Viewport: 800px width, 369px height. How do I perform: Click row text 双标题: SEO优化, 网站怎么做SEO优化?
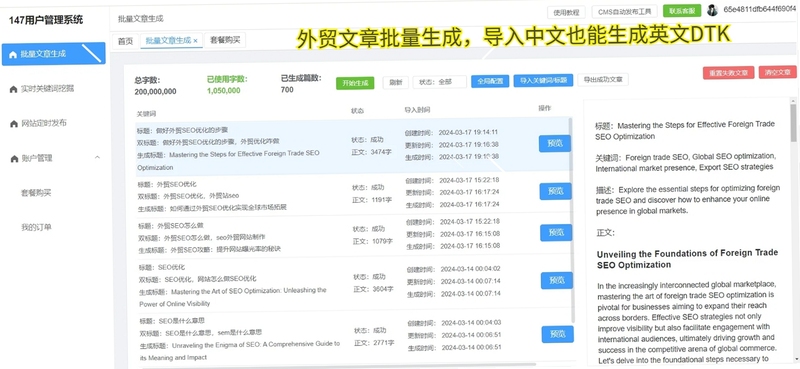point(197,279)
